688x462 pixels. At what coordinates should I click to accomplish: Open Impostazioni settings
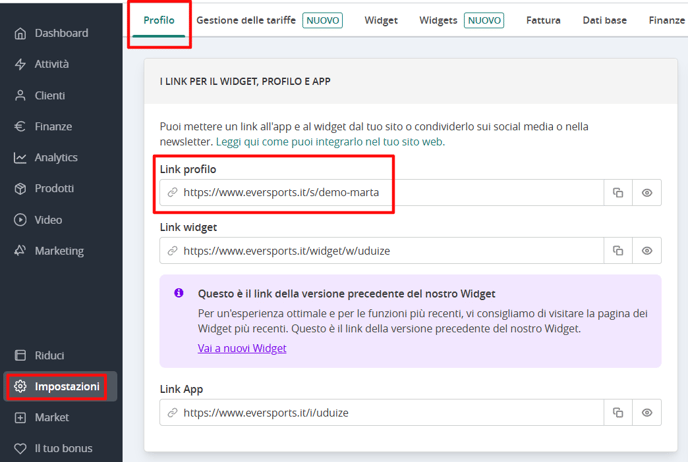61,386
